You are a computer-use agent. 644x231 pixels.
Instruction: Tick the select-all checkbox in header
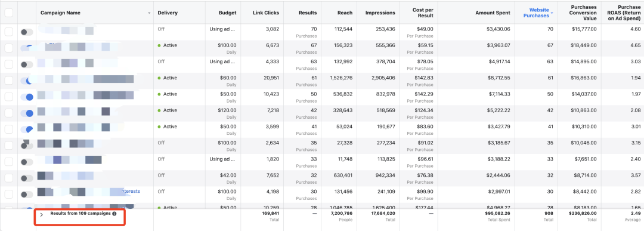(x=8, y=13)
